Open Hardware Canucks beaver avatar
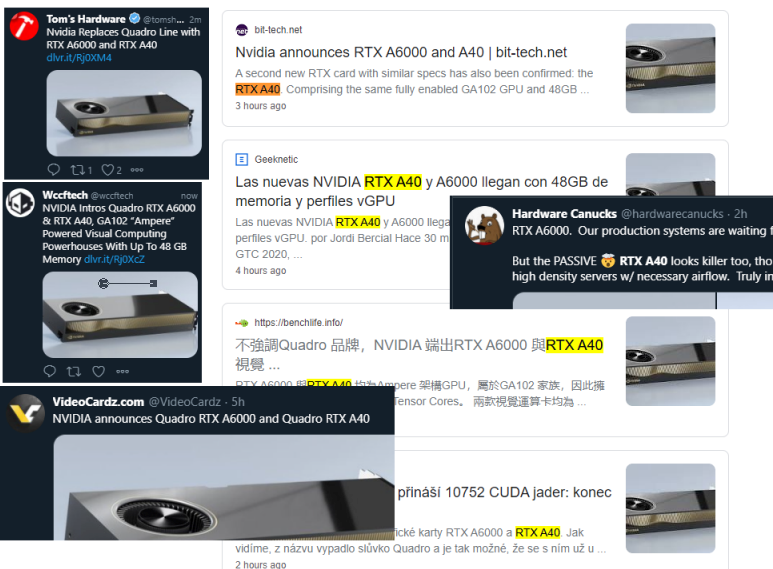 point(485,225)
